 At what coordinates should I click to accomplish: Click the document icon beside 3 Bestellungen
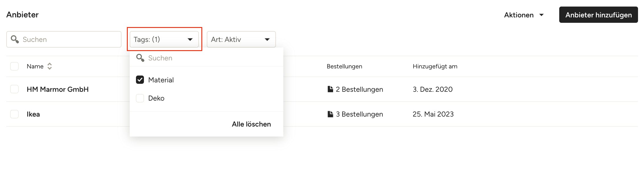tap(330, 114)
